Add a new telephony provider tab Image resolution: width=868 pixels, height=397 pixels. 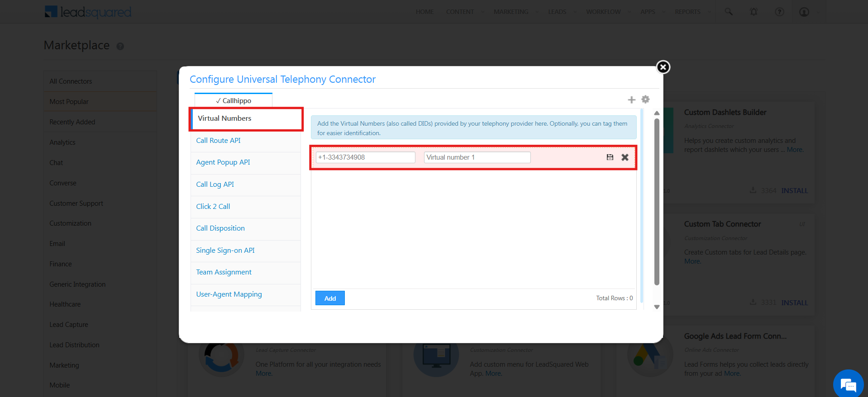click(632, 99)
